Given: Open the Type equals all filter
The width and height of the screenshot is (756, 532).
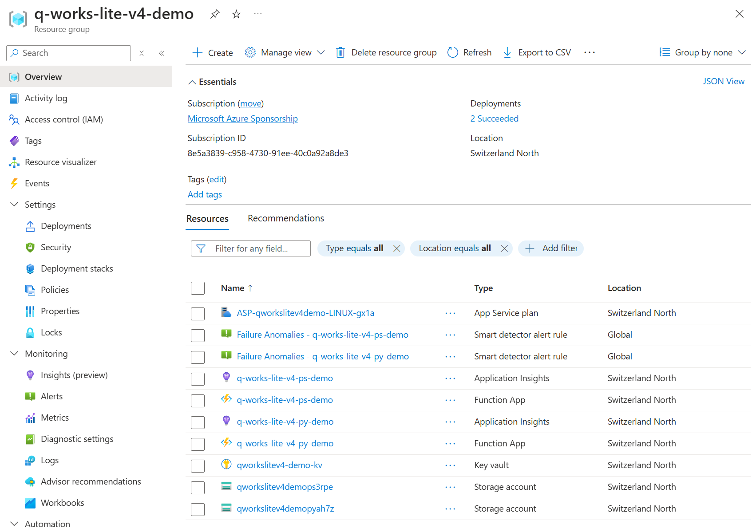Looking at the screenshot, I should 354,248.
